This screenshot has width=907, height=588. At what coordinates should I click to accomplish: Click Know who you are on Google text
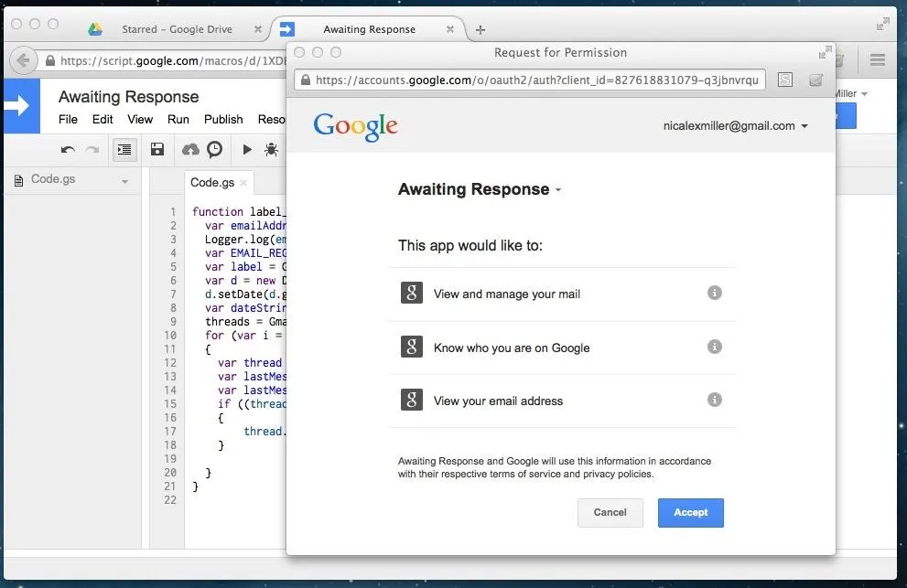512,347
